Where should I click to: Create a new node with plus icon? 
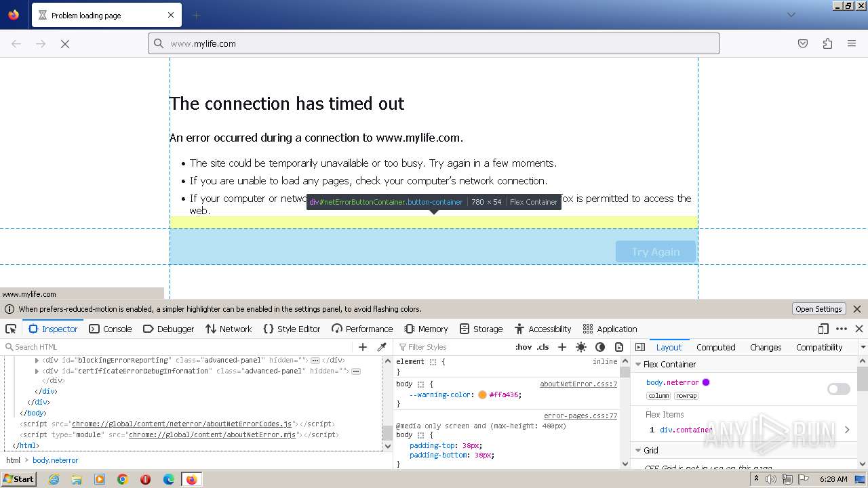363,347
